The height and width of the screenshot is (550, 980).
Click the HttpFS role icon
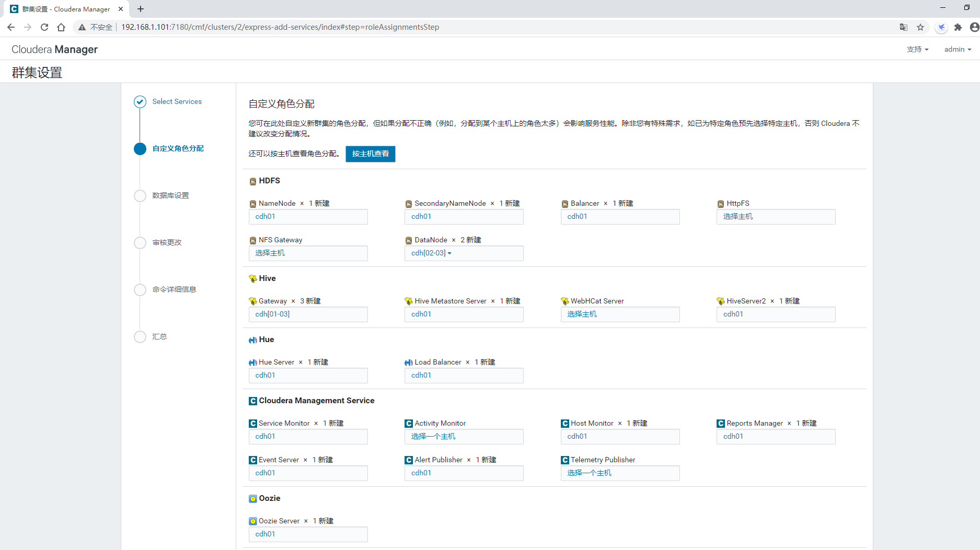(721, 204)
